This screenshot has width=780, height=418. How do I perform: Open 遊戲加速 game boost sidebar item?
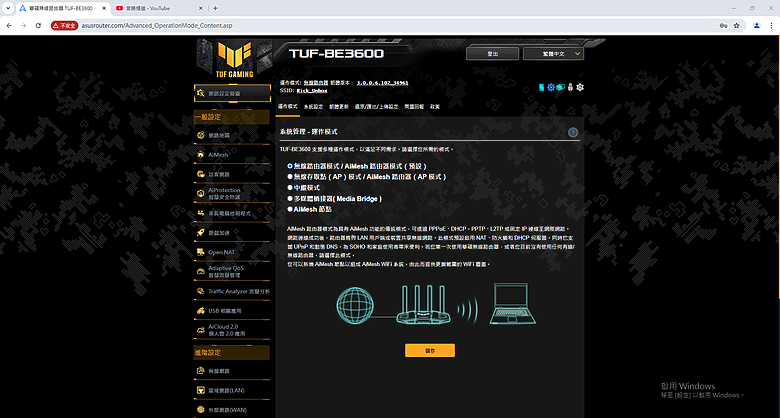pos(232,232)
